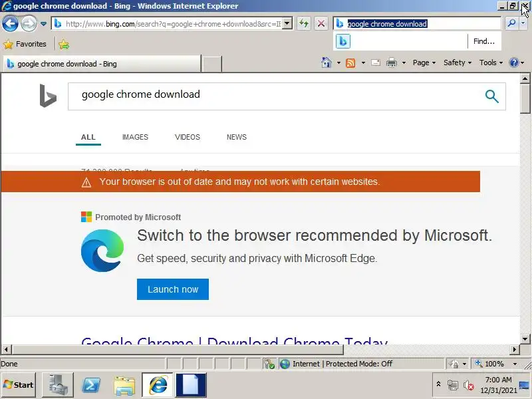Expand the Feeds dropdown arrow
The image size is (532, 399).
363,63
